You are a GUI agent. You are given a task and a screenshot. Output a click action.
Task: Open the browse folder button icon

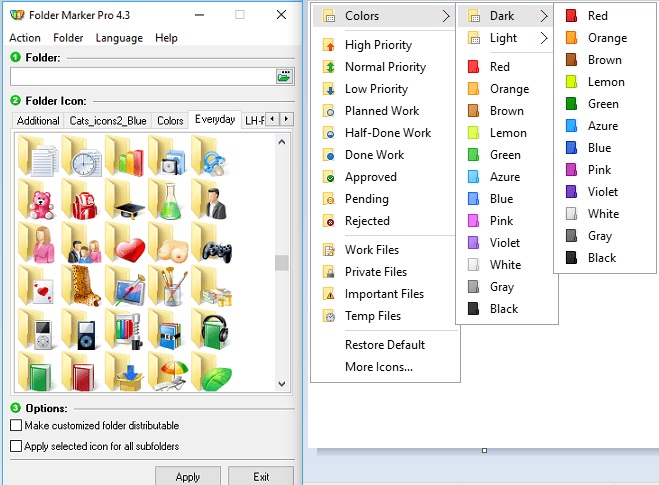pos(285,76)
